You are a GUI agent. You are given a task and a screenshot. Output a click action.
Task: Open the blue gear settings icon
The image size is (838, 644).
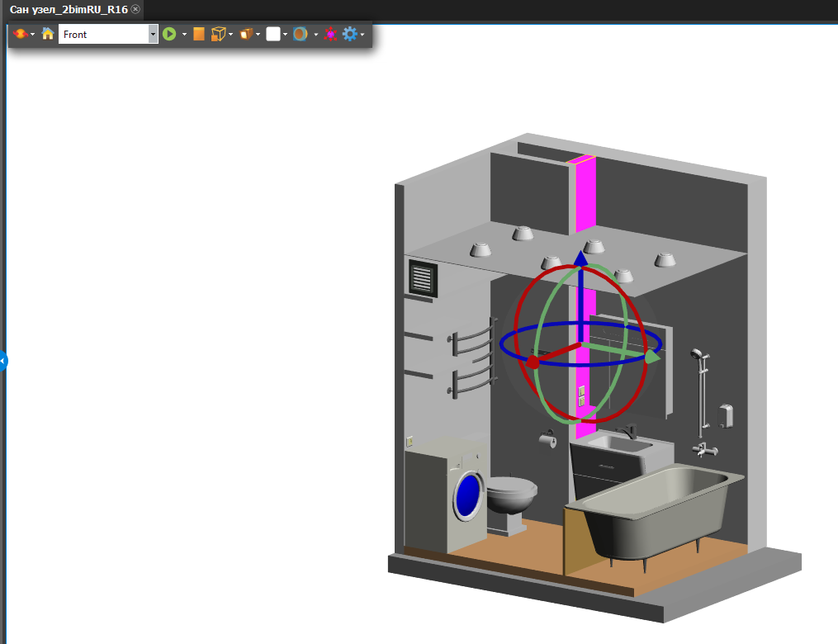pyautogui.click(x=349, y=34)
